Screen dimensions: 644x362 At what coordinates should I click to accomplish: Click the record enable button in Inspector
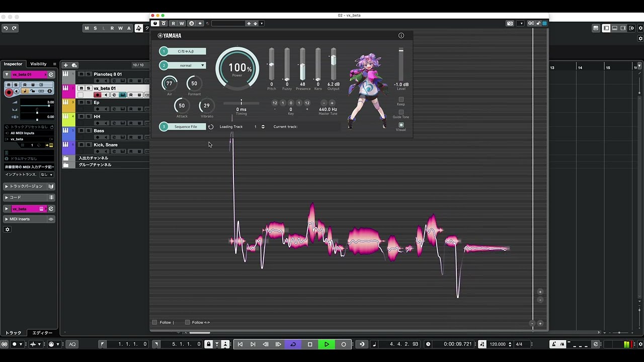[9, 92]
